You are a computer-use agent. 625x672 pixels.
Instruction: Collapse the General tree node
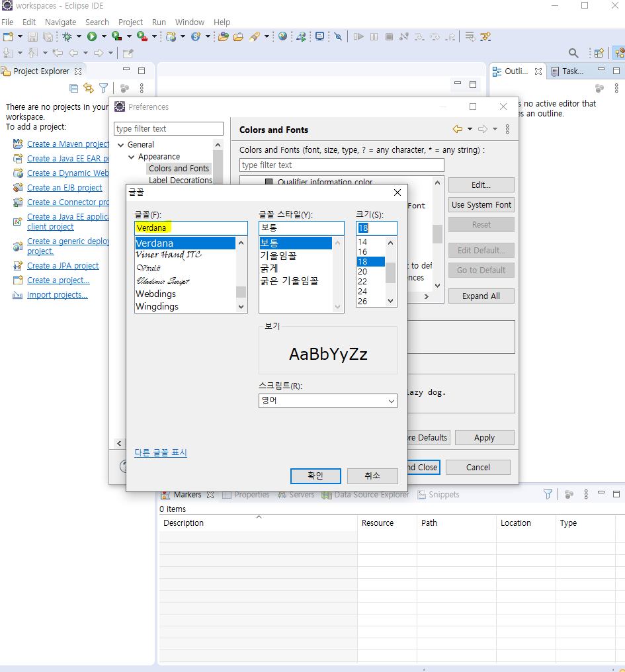(x=121, y=145)
